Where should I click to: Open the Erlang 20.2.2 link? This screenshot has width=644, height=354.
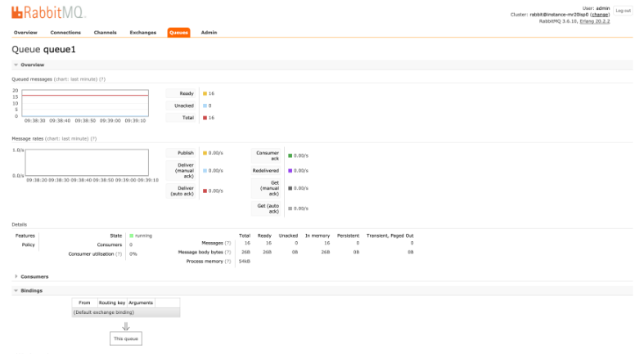point(594,21)
